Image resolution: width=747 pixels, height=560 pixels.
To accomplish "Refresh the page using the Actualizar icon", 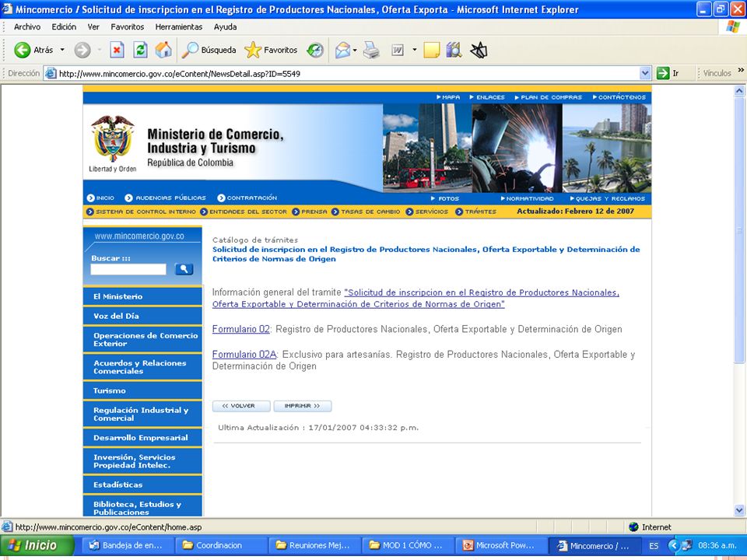I will point(140,50).
